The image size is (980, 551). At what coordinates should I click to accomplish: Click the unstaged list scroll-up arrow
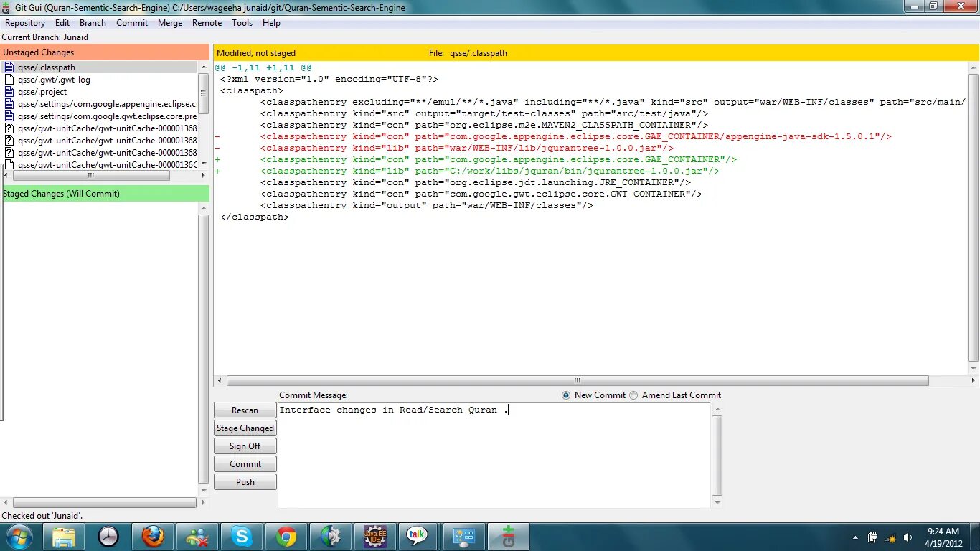(204, 66)
